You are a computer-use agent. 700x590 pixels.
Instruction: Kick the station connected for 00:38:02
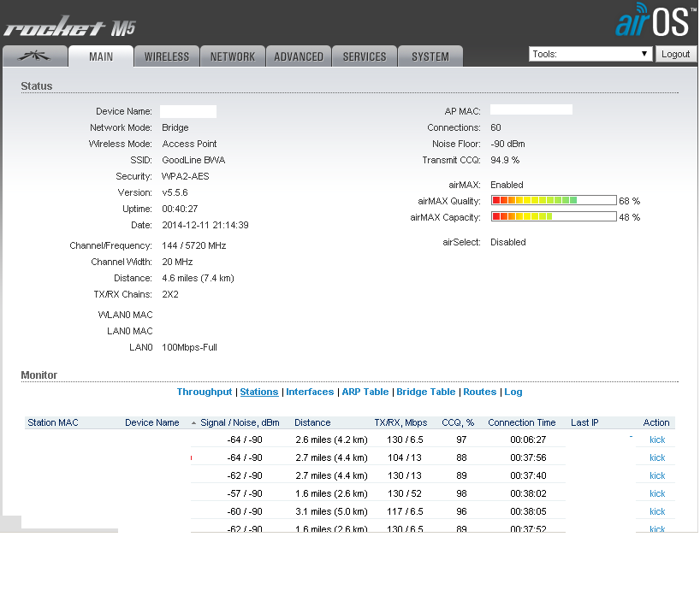[x=657, y=493]
